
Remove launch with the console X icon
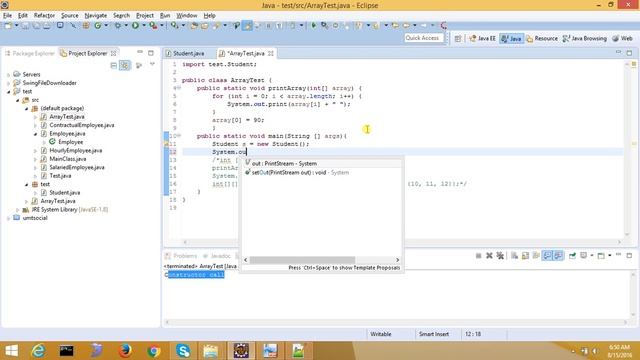(x=489, y=256)
